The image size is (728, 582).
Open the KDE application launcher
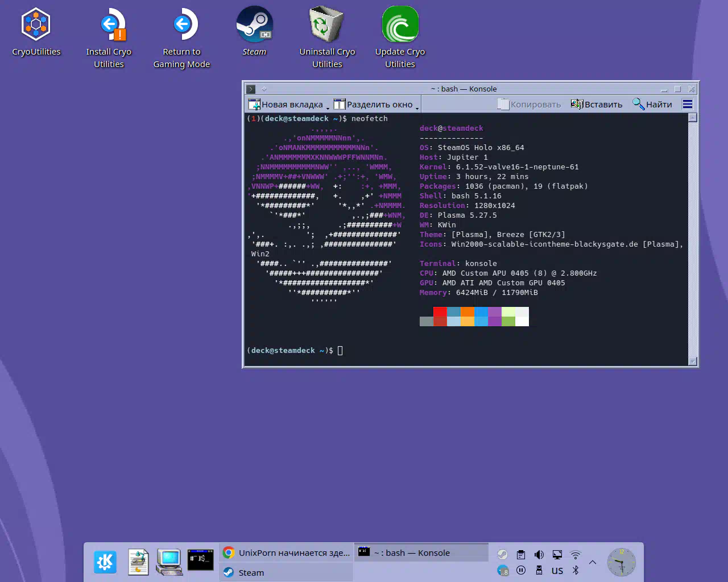point(105,562)
